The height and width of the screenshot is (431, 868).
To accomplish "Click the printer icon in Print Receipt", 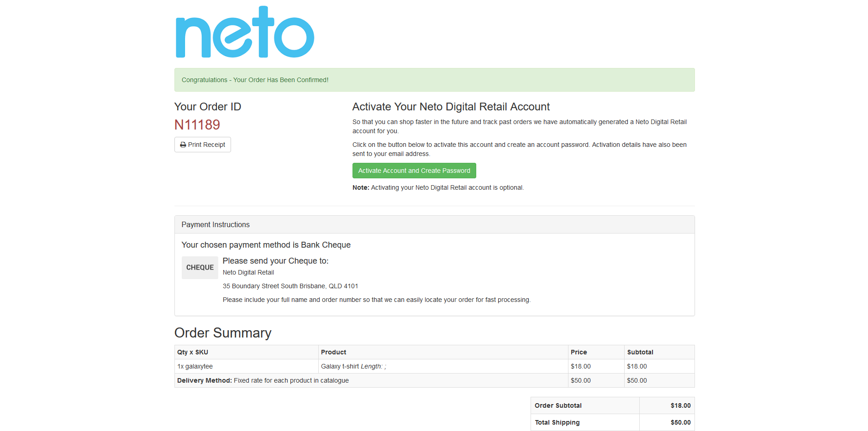I will (x=183, y=145).
